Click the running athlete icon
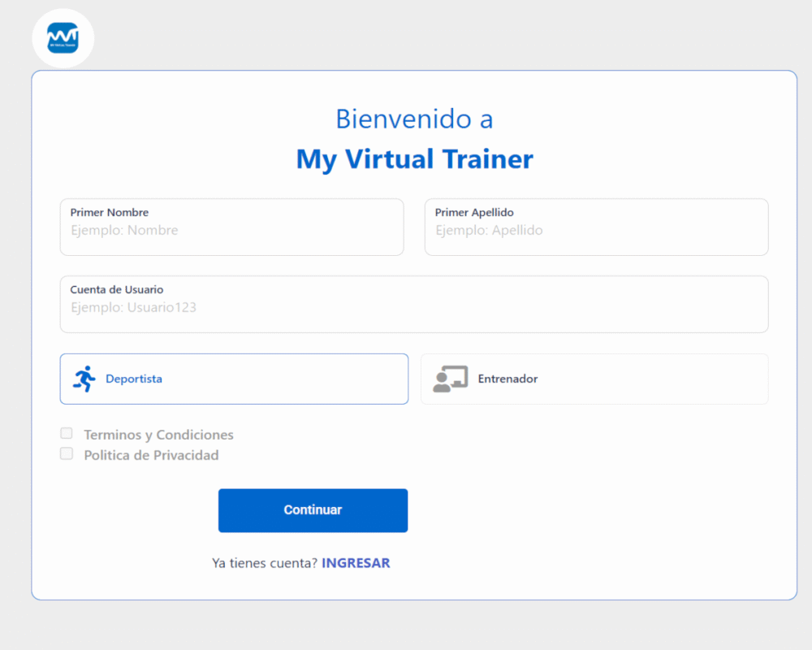Viewport: 812px width, 650px height. (84, 379)
